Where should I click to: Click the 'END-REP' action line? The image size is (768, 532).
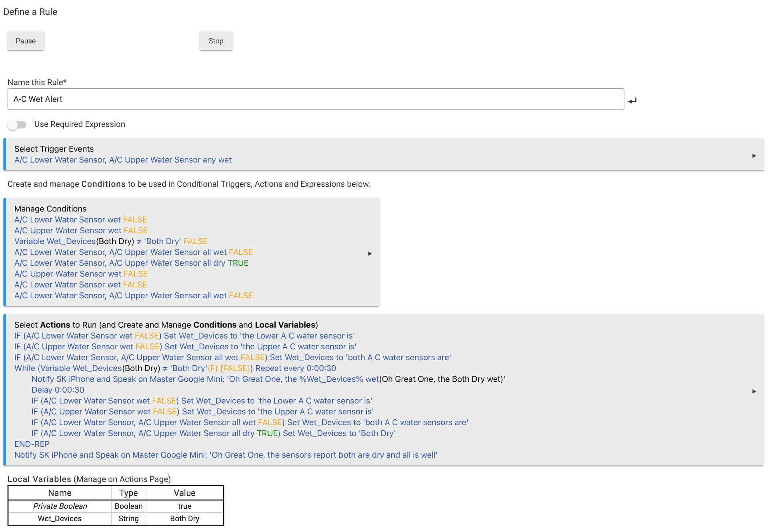[32, 444]
